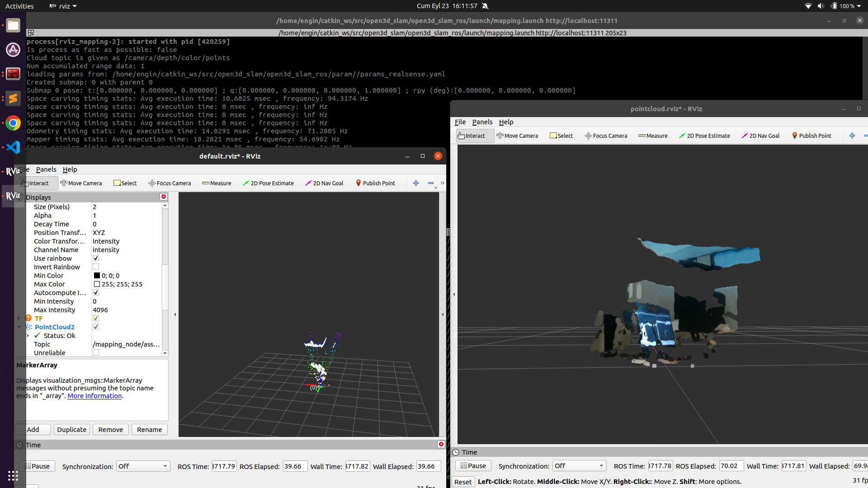Activate the Publish Point tool
This screenshot has width=868, height=488.
[x=375, y=183]
